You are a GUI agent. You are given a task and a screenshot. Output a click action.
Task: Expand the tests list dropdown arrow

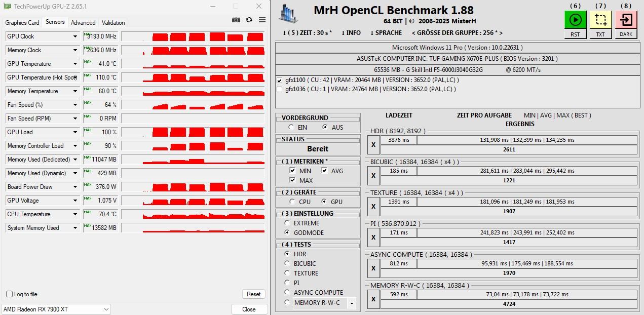click(352, 303)
